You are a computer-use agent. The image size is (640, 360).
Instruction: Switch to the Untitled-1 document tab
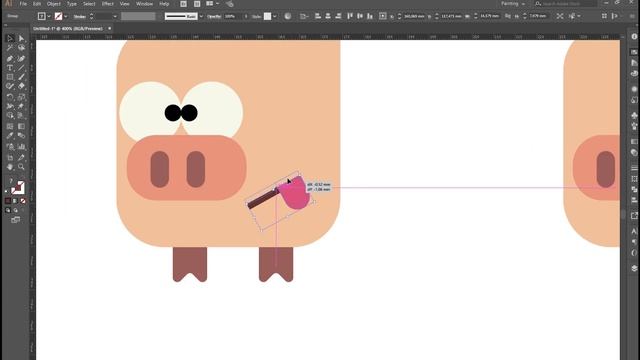[68, 29]
